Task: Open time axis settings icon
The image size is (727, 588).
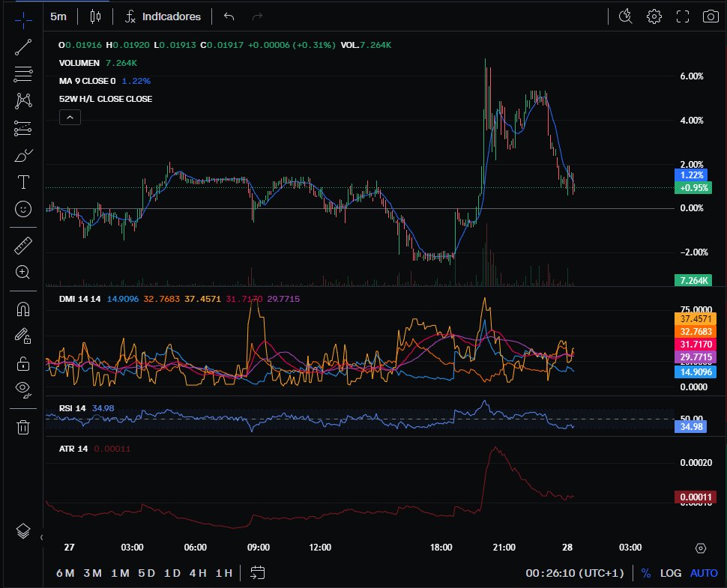Action: 701,548
